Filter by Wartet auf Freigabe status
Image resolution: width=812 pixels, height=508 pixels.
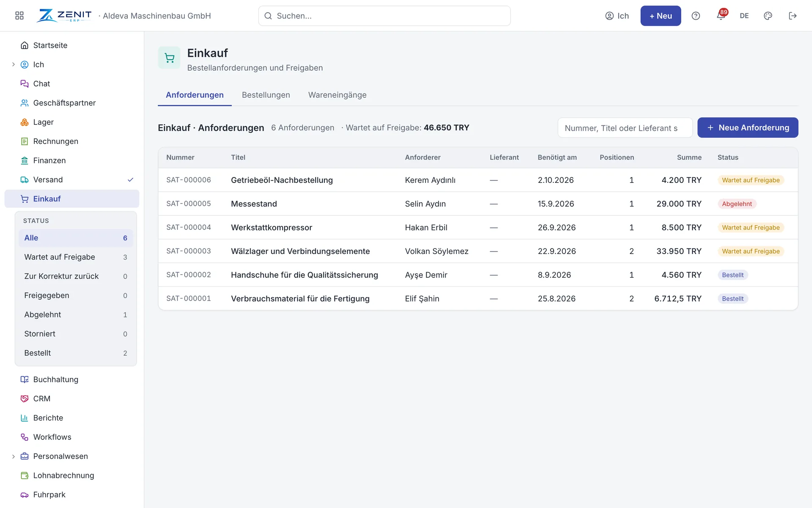(76, 257)
